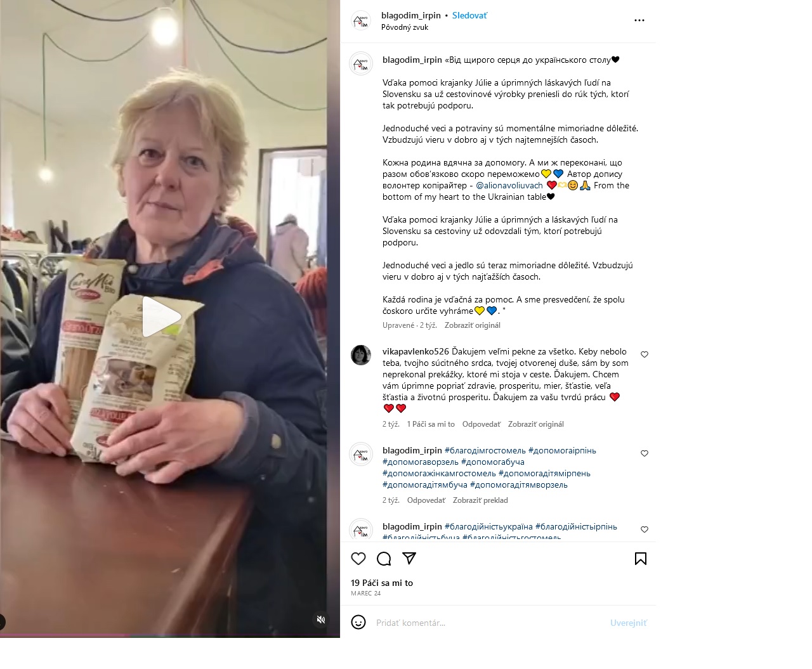The image size is (812, 669).
Task: Click Zobraziť preklad under hashtag comment
Action: point(480,500)
